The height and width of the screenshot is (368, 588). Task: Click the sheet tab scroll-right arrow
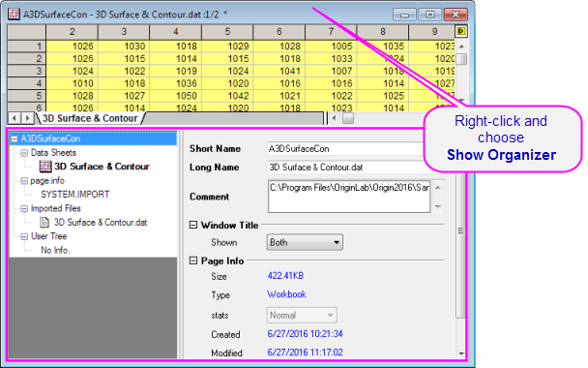coord(27,118)
